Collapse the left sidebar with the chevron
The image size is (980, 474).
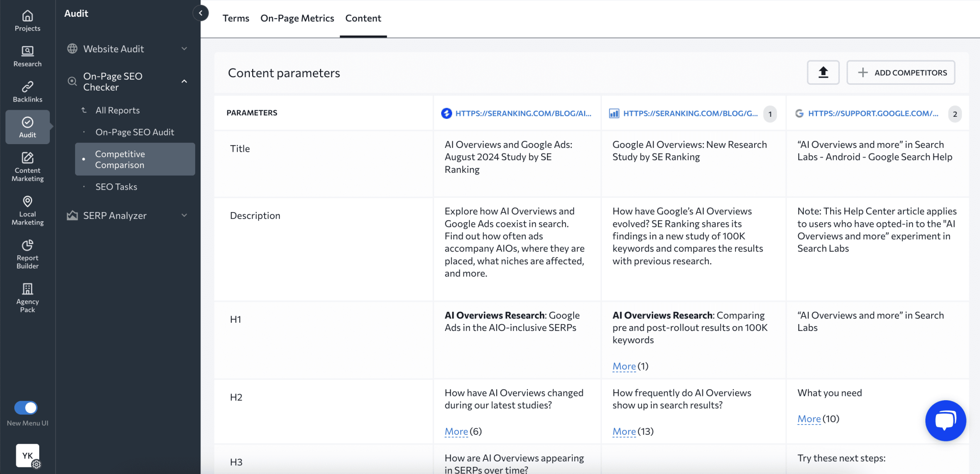pyautogui.click(x=201, y=13)
